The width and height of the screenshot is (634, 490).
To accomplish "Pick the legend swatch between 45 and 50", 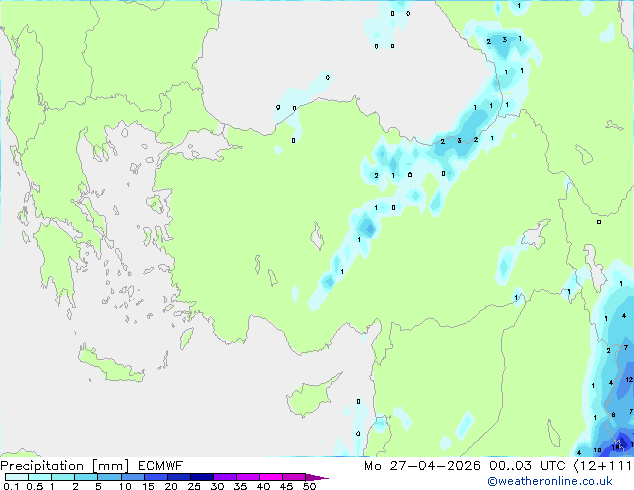I will click(x=294, y=477).
